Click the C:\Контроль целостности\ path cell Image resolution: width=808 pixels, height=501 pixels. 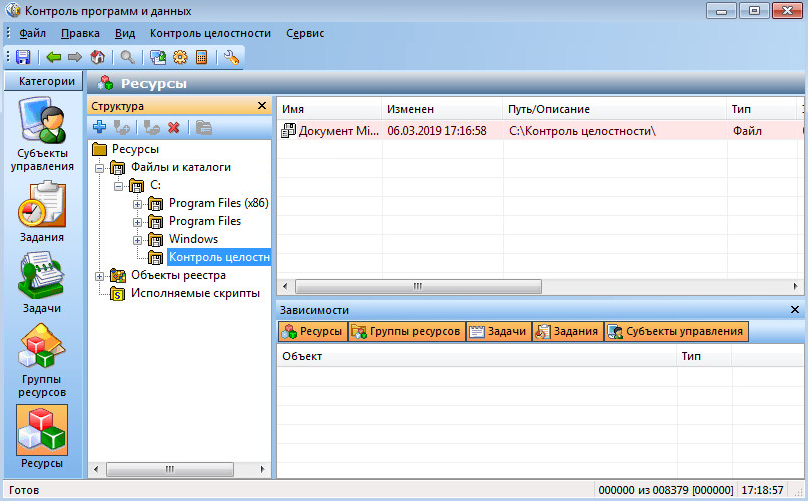click(x=582, y=131)
